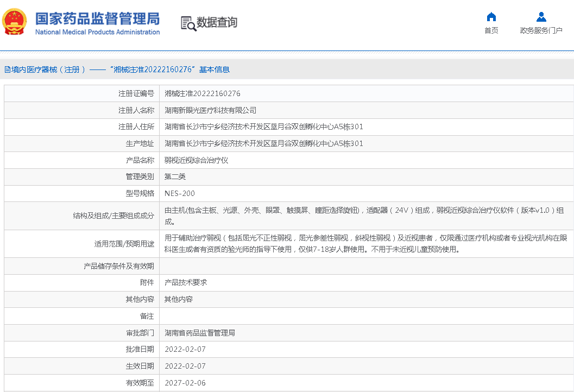Click the 生产地址 row label

(x=140, y=144)
